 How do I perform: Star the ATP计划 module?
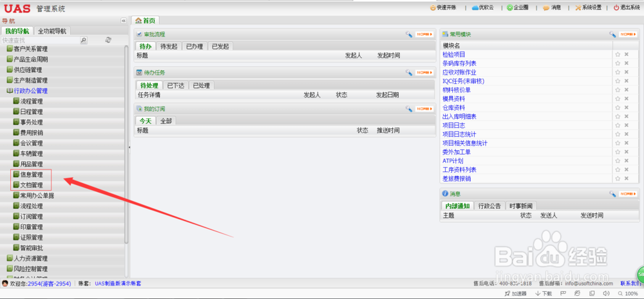618,160
